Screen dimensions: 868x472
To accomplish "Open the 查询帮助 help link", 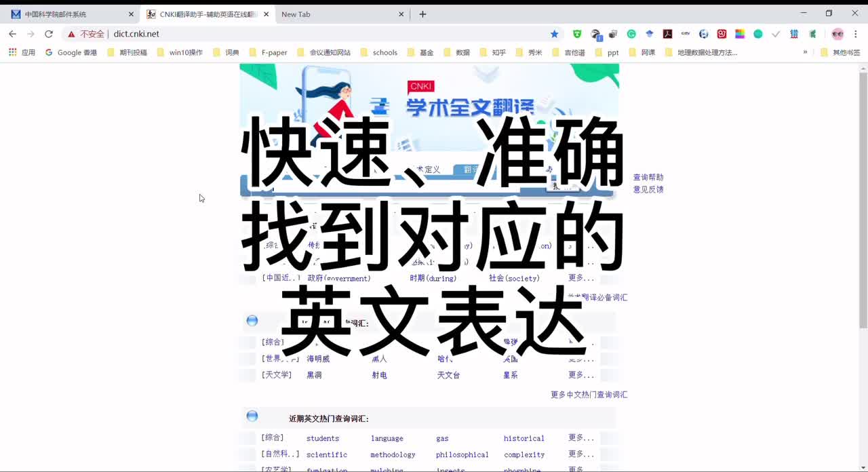I will [647, 177].
